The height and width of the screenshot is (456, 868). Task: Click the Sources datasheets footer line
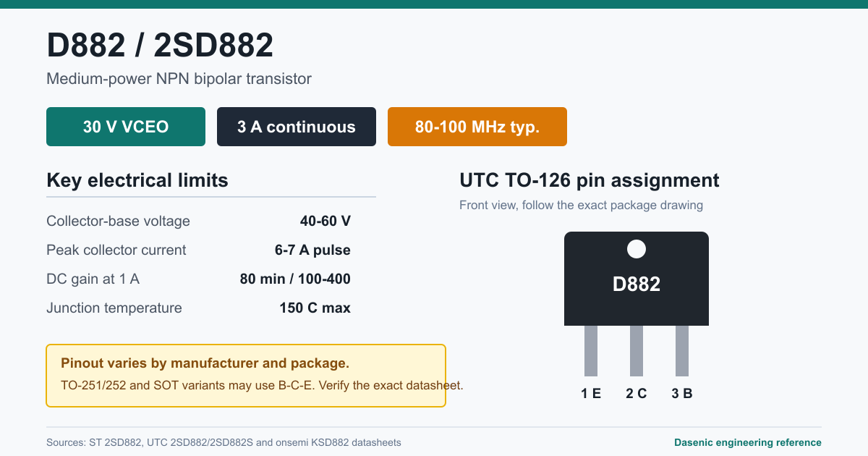224,442
